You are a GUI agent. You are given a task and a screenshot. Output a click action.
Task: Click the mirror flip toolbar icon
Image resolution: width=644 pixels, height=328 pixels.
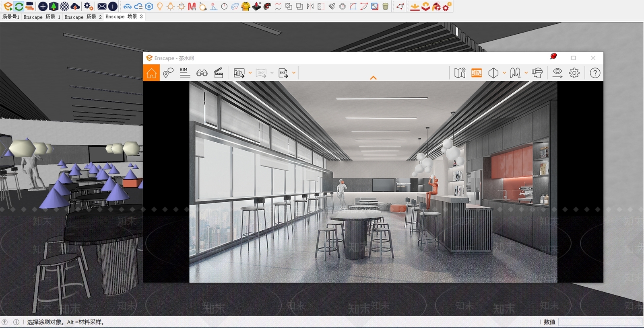[x=310, y=6]
